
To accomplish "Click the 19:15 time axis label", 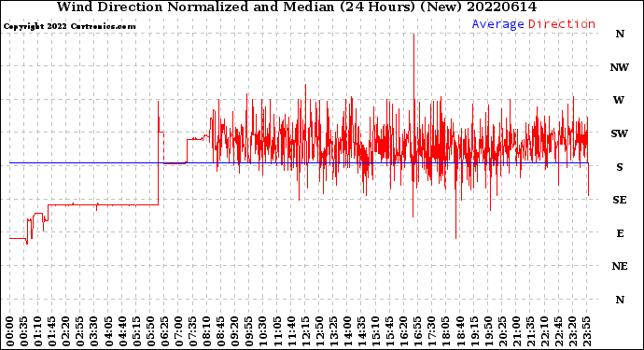I will 474,331.
